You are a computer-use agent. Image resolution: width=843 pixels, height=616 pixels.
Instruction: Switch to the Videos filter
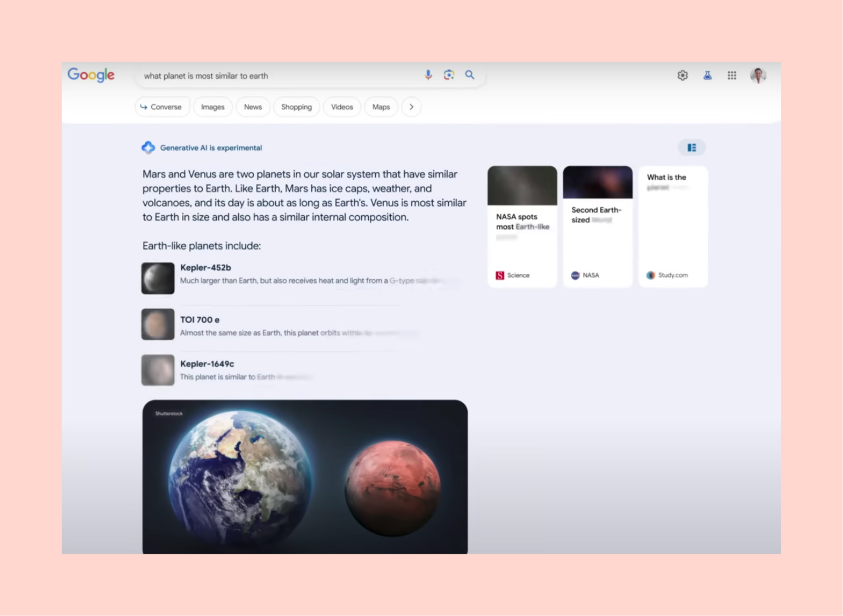coord(342,107)
